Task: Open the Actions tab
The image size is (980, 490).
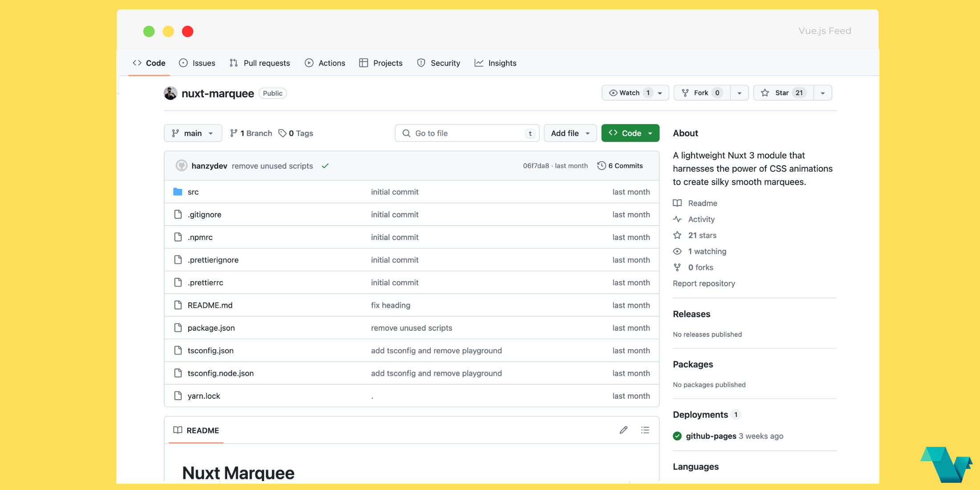Action: pyautogui.click(x=325, y=63)
